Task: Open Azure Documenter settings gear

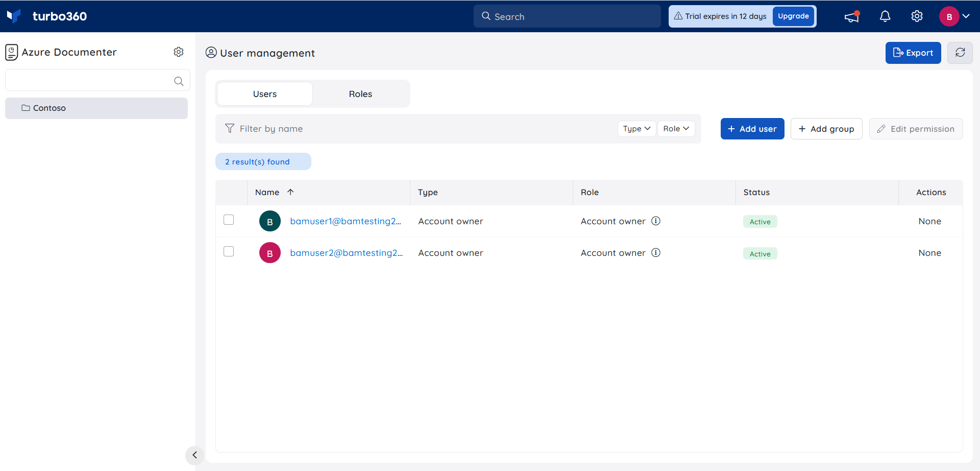Action: tap(179, 52)
